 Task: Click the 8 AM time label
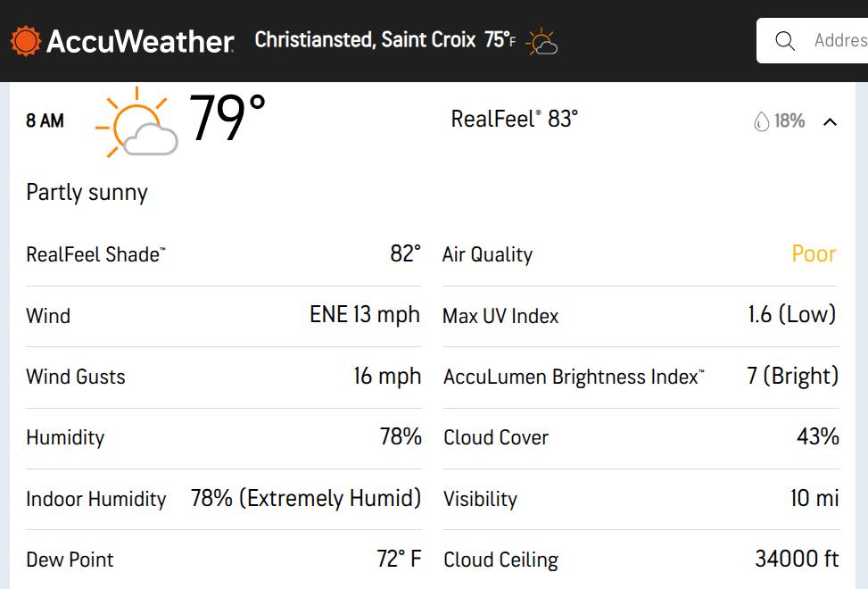click(x=45, y=121)
